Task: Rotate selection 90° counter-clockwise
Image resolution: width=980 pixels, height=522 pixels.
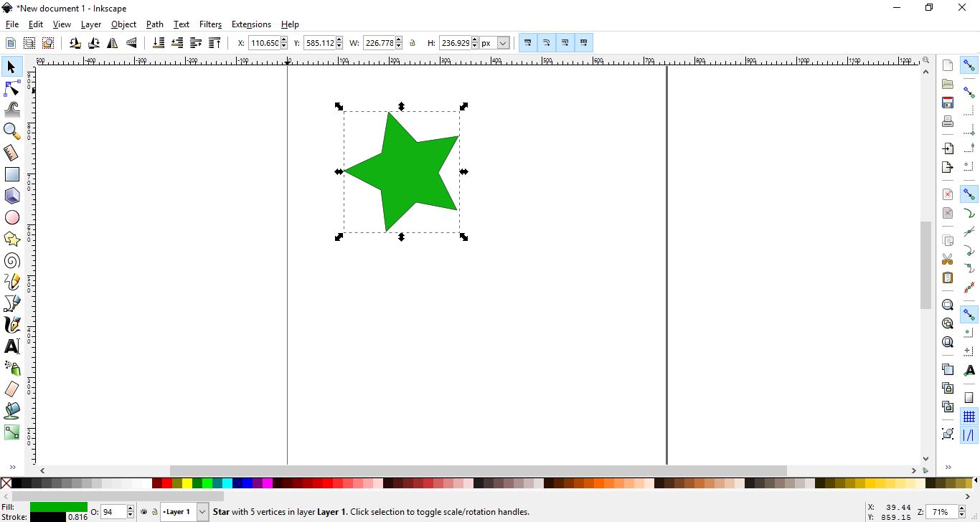Action: 75,43
